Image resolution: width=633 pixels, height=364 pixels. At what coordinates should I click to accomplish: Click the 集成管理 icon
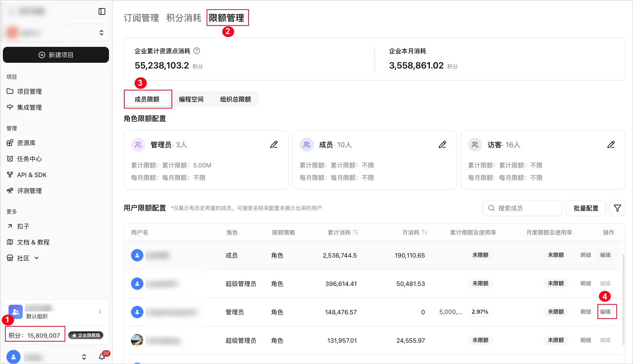(10, 107)
